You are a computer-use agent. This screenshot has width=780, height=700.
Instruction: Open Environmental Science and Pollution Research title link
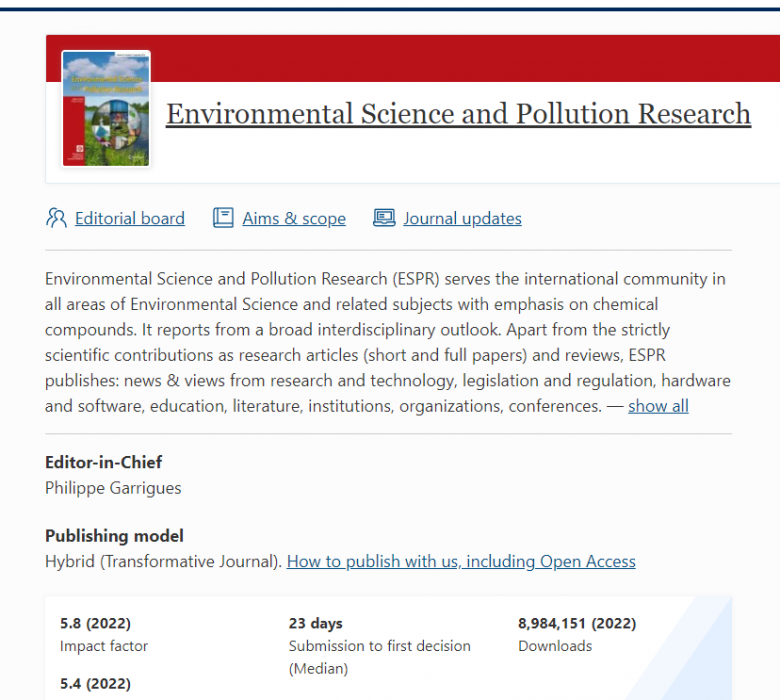458,114
